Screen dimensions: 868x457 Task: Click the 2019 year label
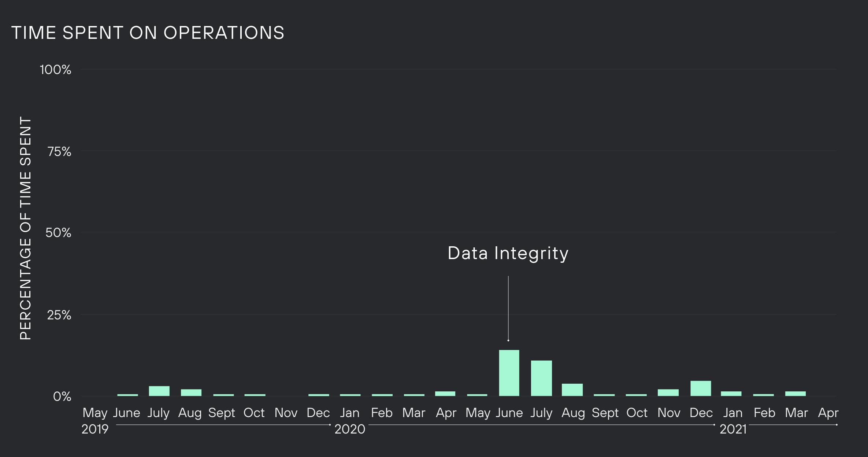pos(95,429)
